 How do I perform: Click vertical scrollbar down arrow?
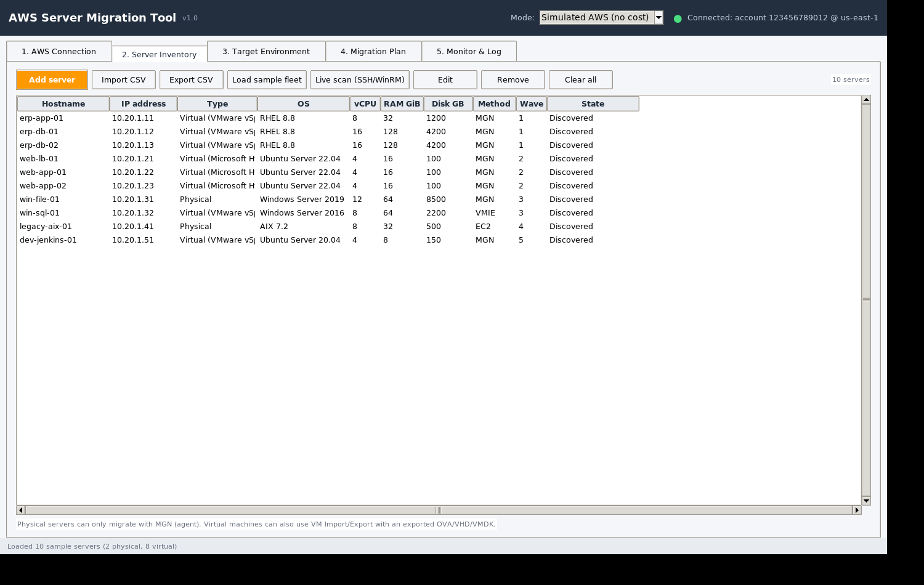[866, 501]
